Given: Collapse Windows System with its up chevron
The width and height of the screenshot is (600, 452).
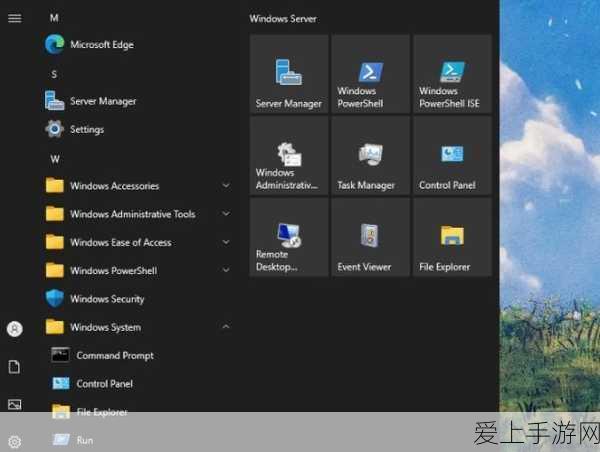Looking at the screenshot, I should coord(226,326).
